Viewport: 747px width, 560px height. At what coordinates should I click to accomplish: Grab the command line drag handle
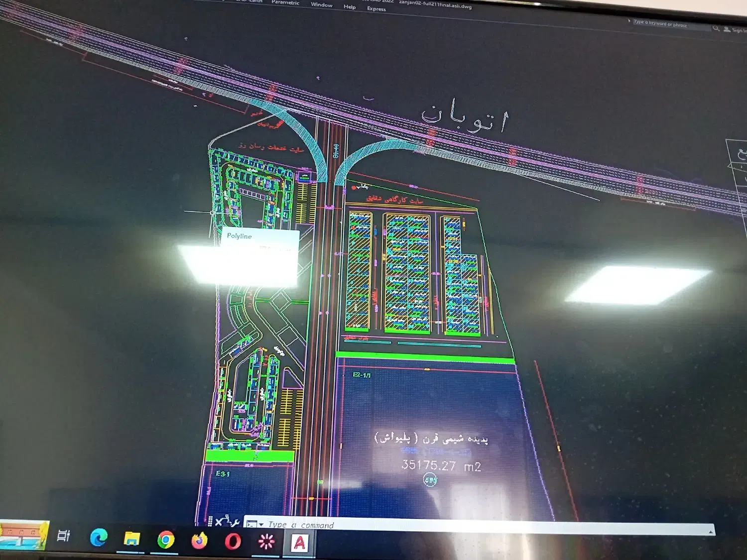tap(210, 521)
